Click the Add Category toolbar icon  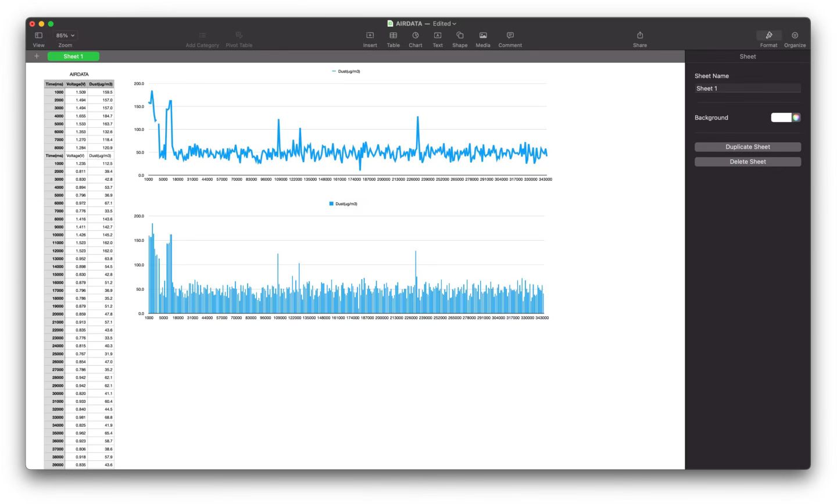[x=202, y=35]
